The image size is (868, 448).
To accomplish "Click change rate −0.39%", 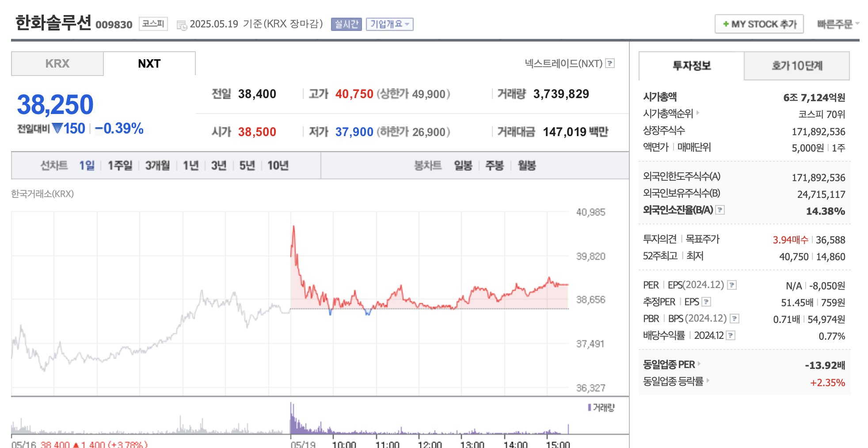I will pyautogui.click(x=119, y=129).
